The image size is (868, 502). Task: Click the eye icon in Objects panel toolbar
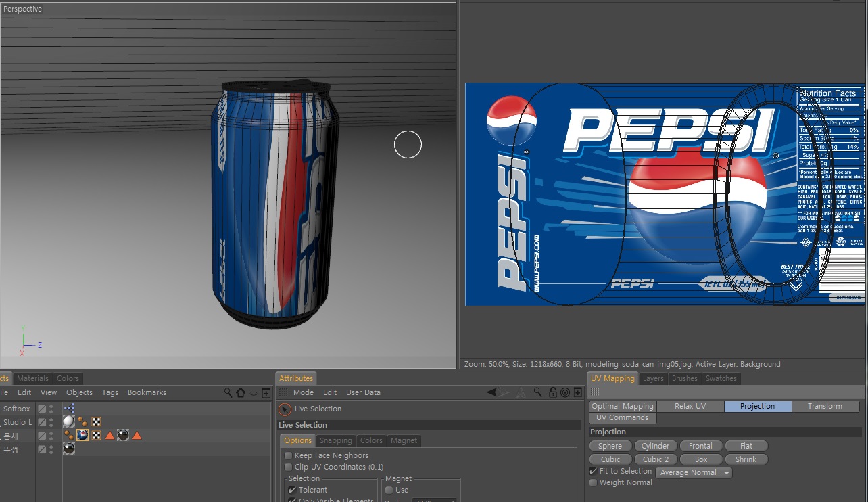[254, 392]
